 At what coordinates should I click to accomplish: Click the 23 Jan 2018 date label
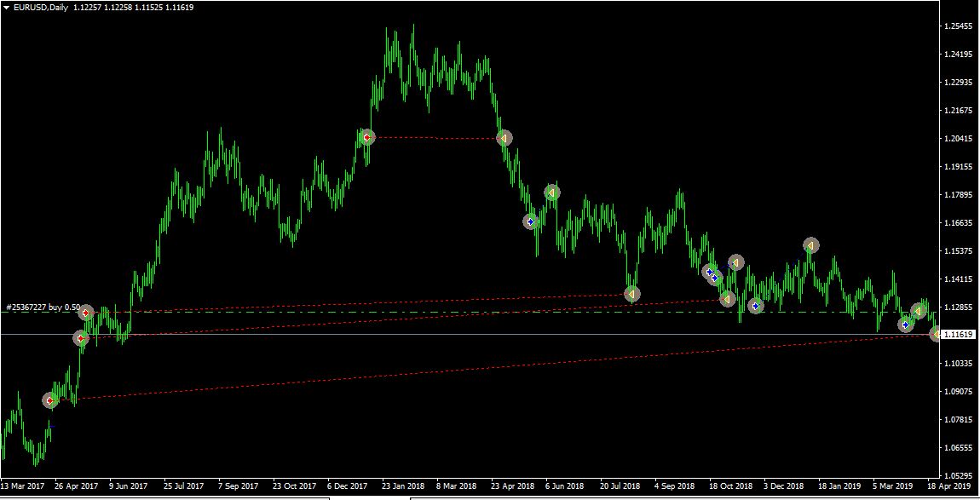(x=403, y=486)
